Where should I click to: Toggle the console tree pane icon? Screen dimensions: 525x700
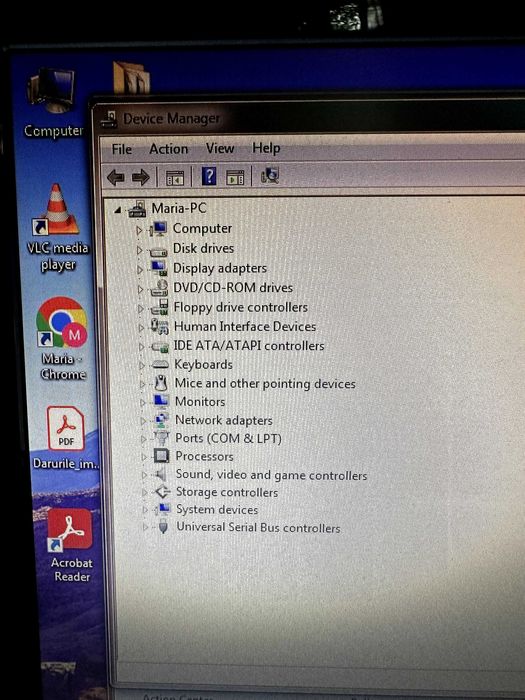(175, 178)
